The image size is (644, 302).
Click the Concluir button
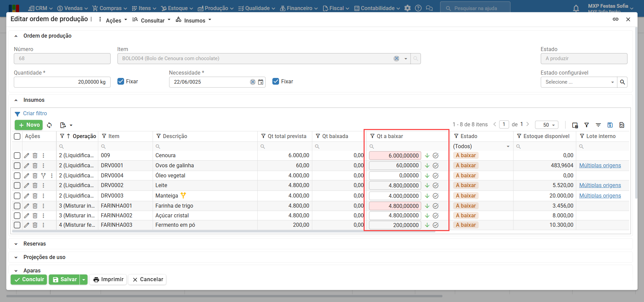click(x=29, y=279)
